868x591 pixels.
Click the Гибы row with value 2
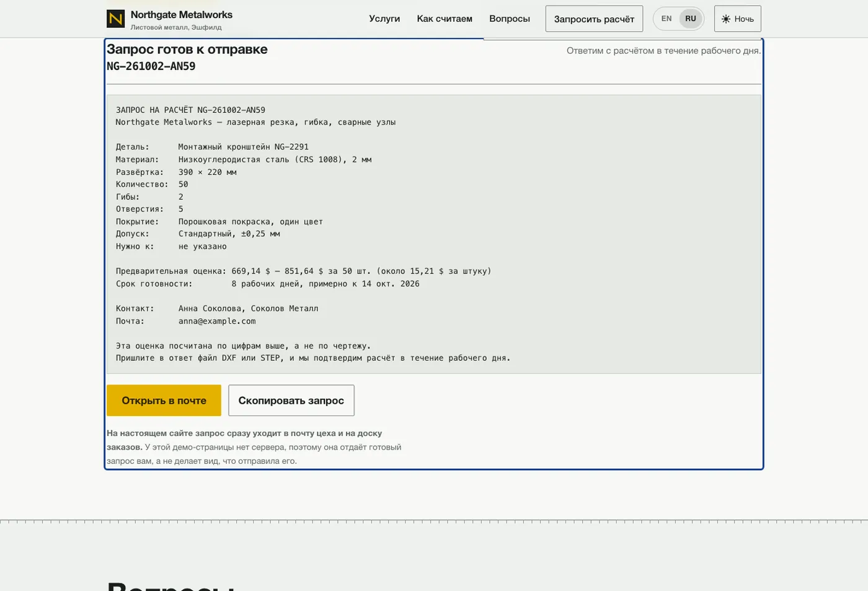pyautogui.click(x=149, y=197)
